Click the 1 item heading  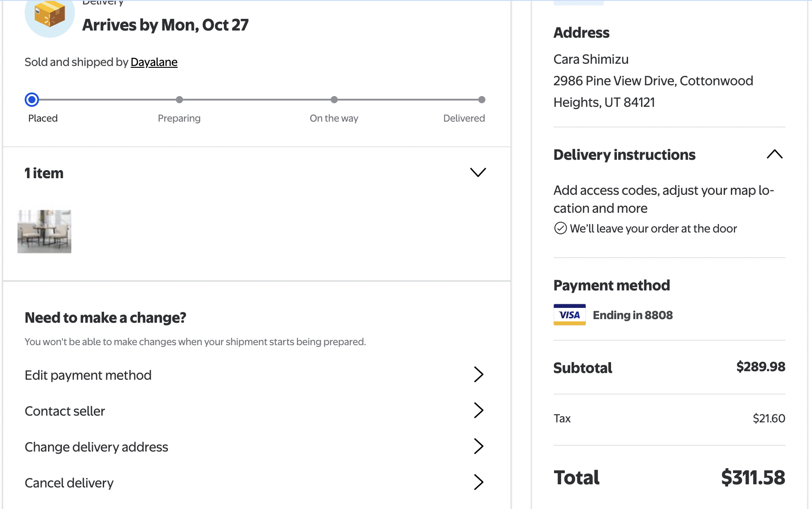point(44,173)
